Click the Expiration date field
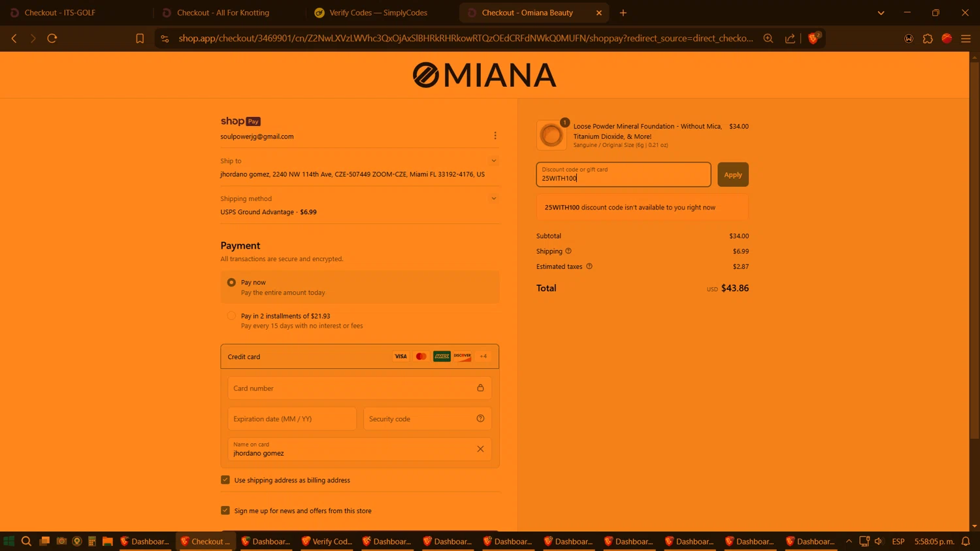 click(292, 418)
